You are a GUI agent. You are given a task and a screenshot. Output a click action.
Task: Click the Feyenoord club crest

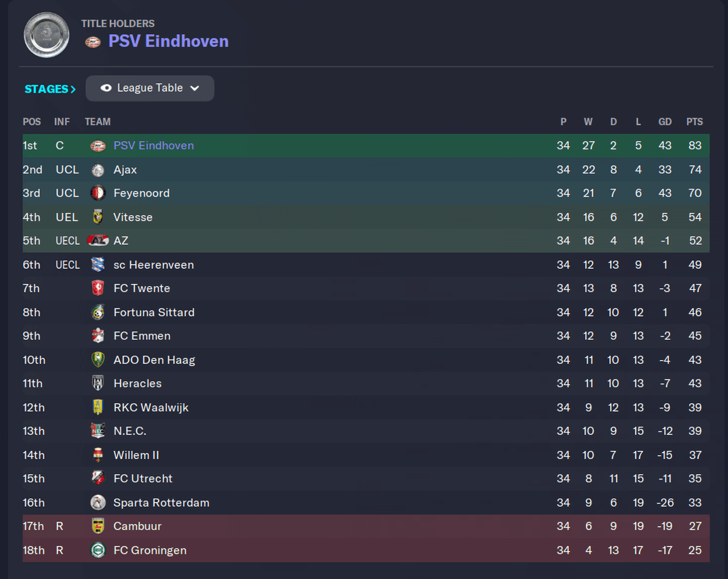tap(98, 193)
